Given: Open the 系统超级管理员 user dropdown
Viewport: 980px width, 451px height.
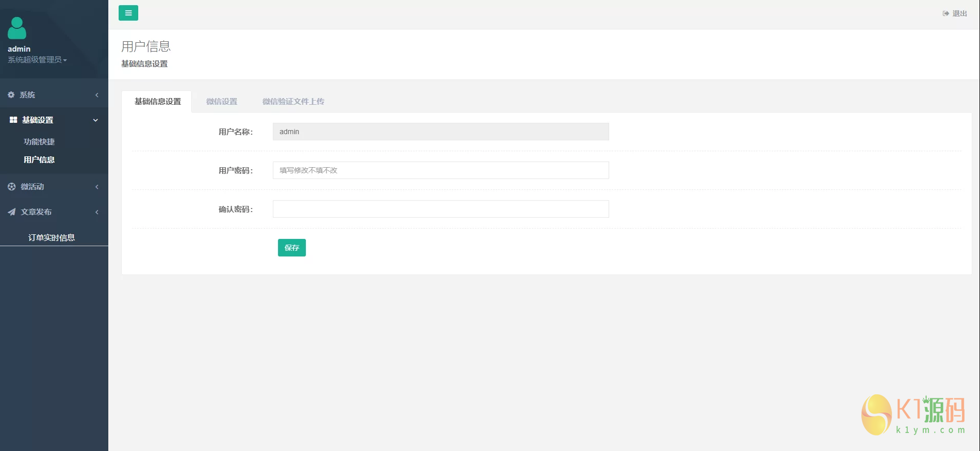Looking at the screenshot, I should pyautogui.click(x=37, y=60).
